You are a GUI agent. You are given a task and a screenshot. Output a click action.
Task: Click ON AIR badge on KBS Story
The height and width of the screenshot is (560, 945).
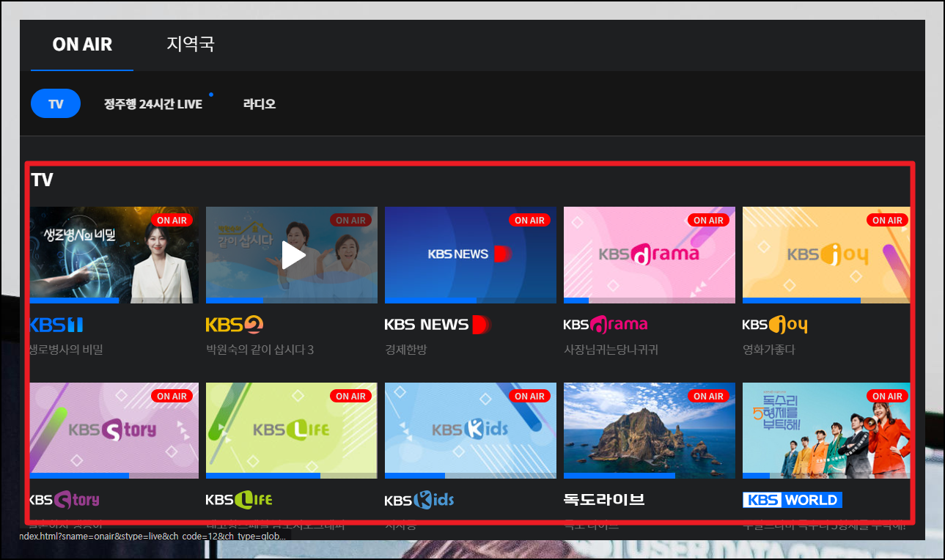coord(172,396)
